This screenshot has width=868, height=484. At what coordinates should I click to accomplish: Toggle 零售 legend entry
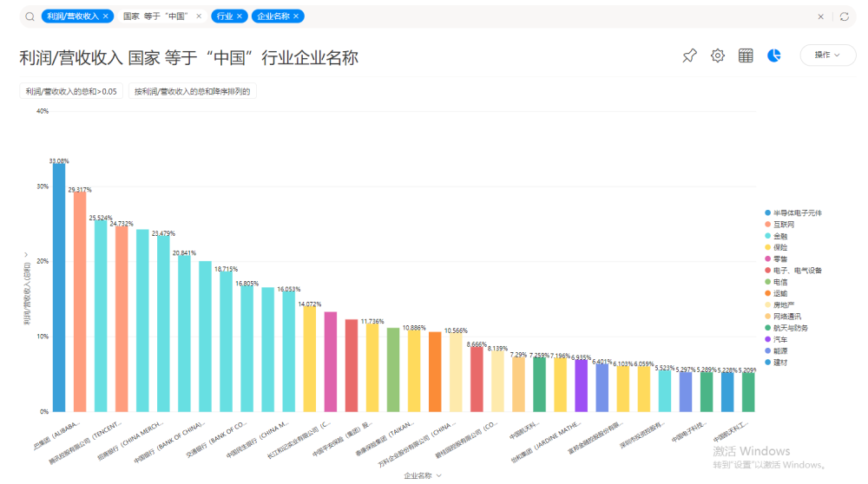pyautogui.click(x=776, y=258)
